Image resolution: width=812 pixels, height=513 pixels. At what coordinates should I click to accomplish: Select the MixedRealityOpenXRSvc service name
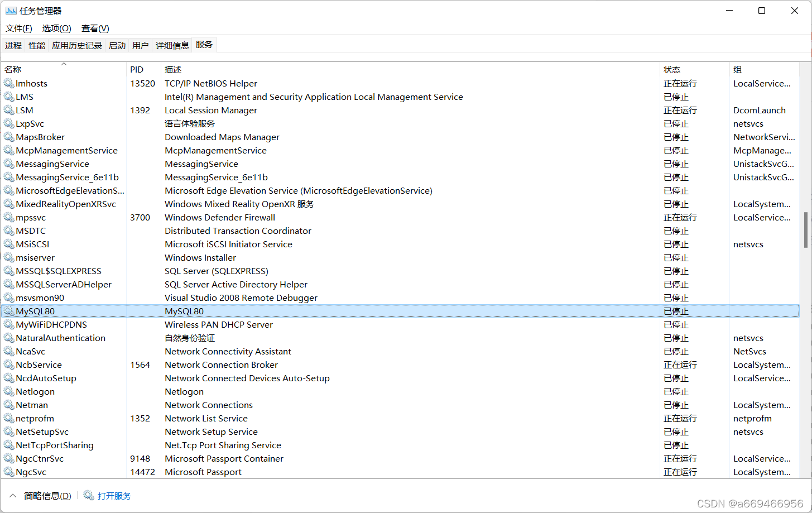pyautogui.click(x=66, y=204)
